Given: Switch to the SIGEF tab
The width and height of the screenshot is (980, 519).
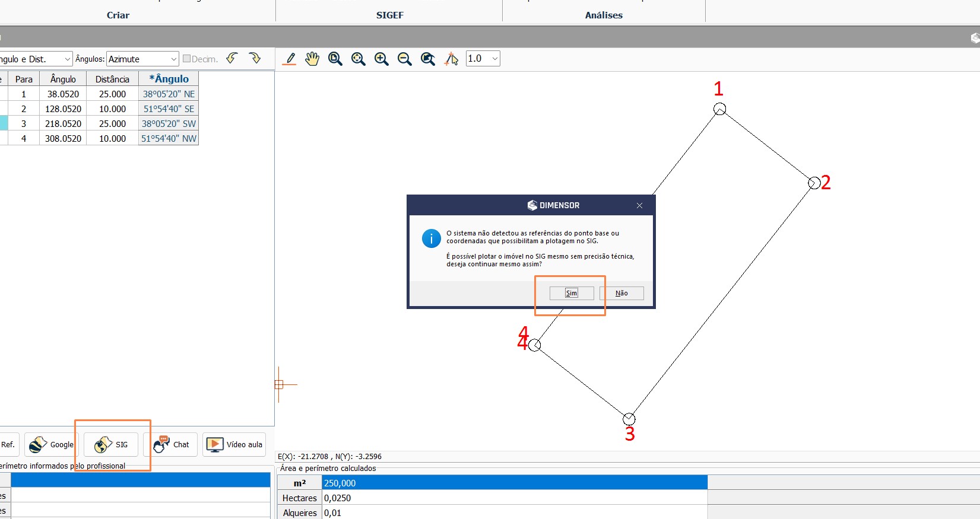Looking at the screenshot, I should (389, 15).
